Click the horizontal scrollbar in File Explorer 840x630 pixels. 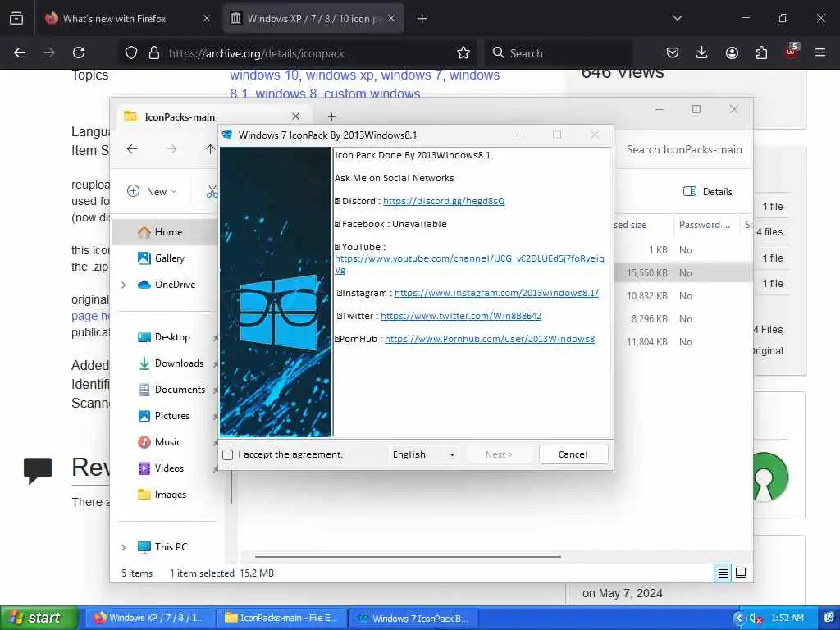click(x=408, y=557)
